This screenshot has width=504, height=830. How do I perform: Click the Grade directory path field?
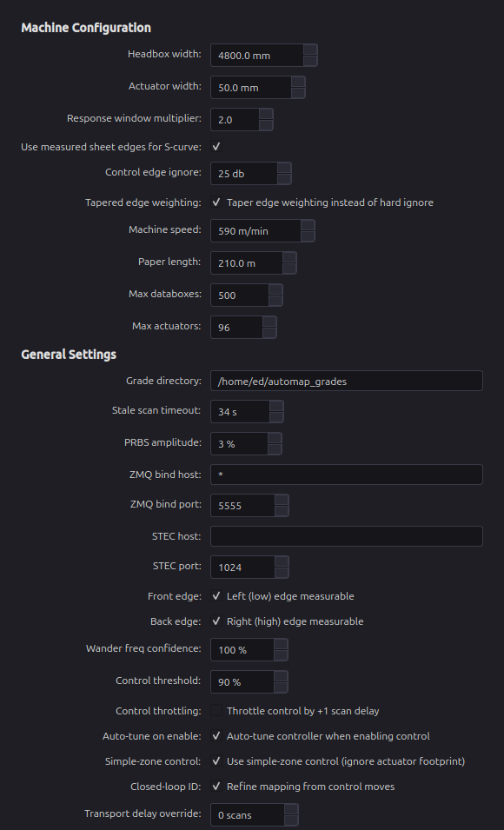pos(347,381)
